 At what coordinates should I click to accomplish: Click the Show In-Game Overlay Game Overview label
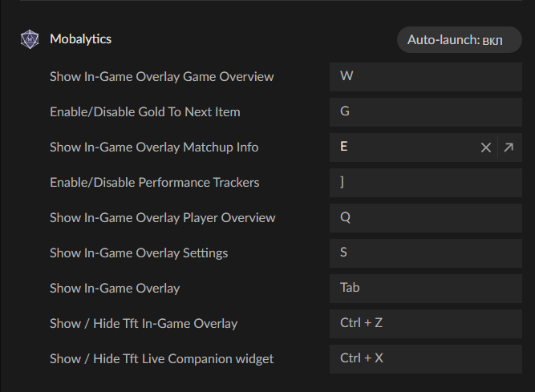pyautogui.click(x=162, y=77)
